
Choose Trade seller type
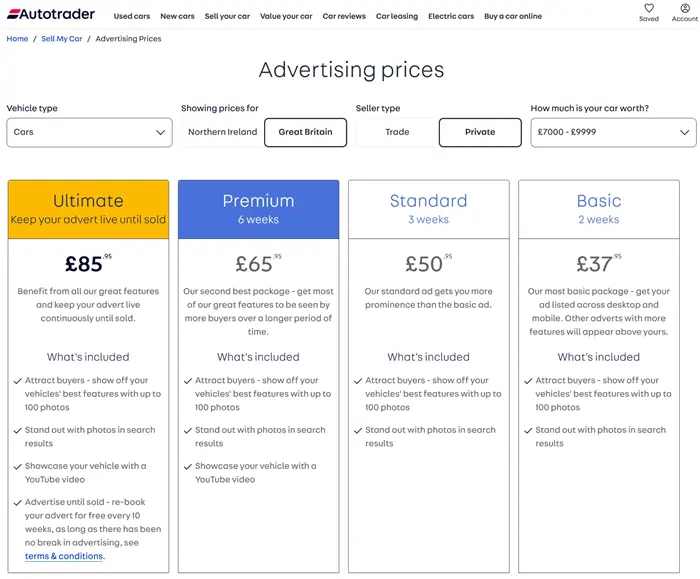(x=397, y=132)
